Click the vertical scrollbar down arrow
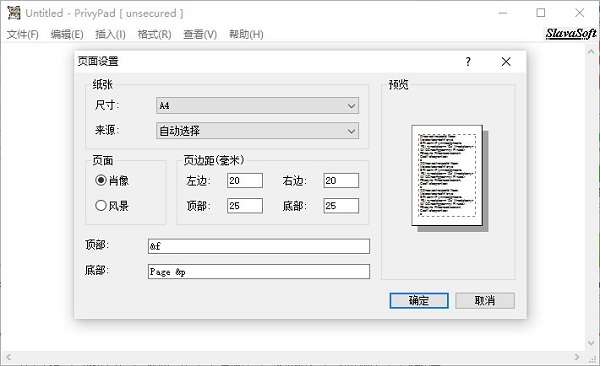 (591, 343)
